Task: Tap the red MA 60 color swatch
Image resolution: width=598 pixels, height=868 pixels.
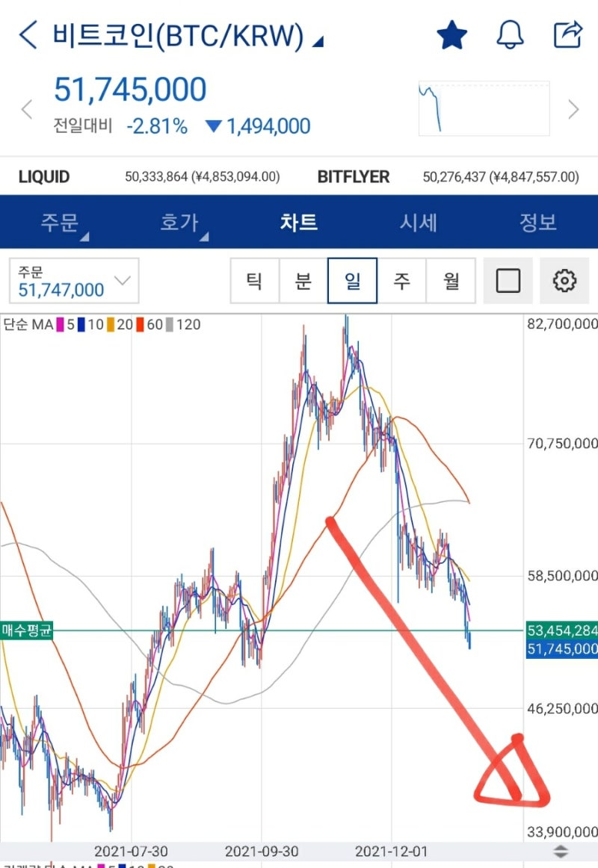Action: (140, 324)
